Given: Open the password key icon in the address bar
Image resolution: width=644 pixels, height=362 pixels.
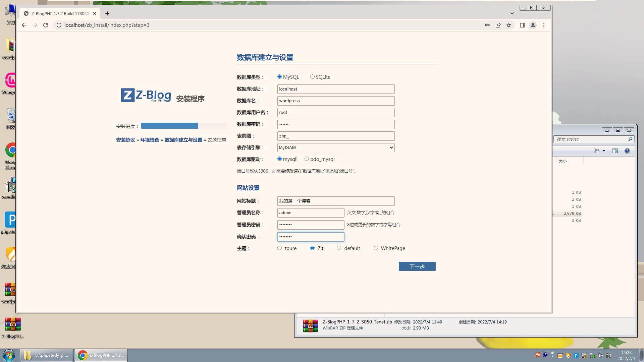Looking at the screenshot, I should 487,25.
